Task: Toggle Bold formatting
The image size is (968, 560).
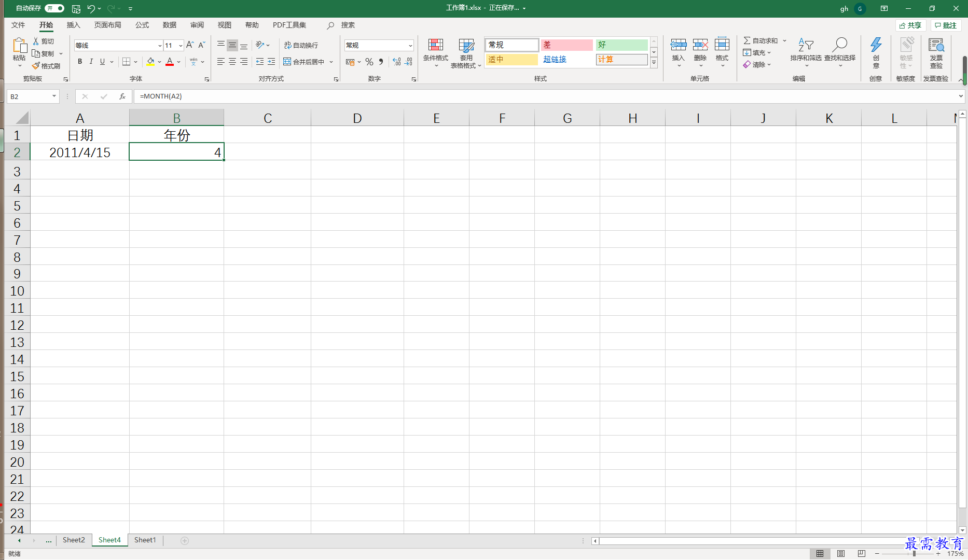Action: [x=80, y=62]
